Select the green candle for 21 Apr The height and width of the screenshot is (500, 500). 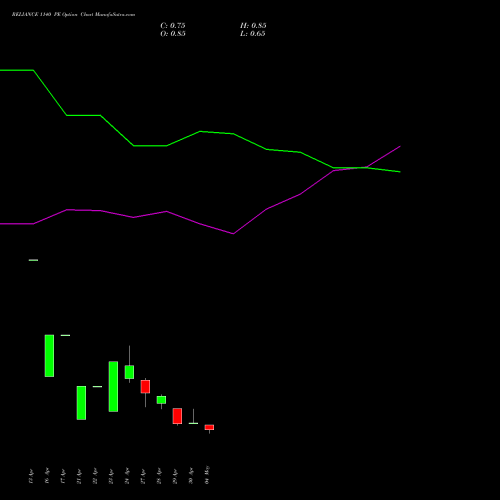(x=81, y=403)
